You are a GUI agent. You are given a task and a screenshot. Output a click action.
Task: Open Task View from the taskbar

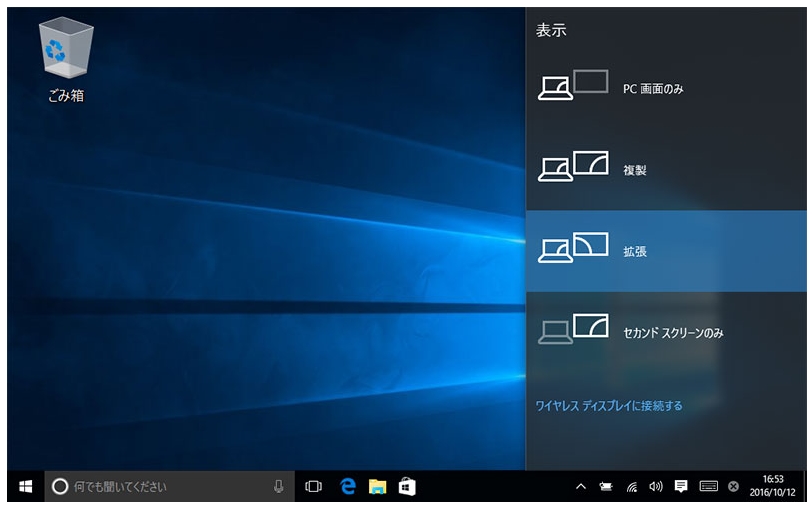coord(313,486)
